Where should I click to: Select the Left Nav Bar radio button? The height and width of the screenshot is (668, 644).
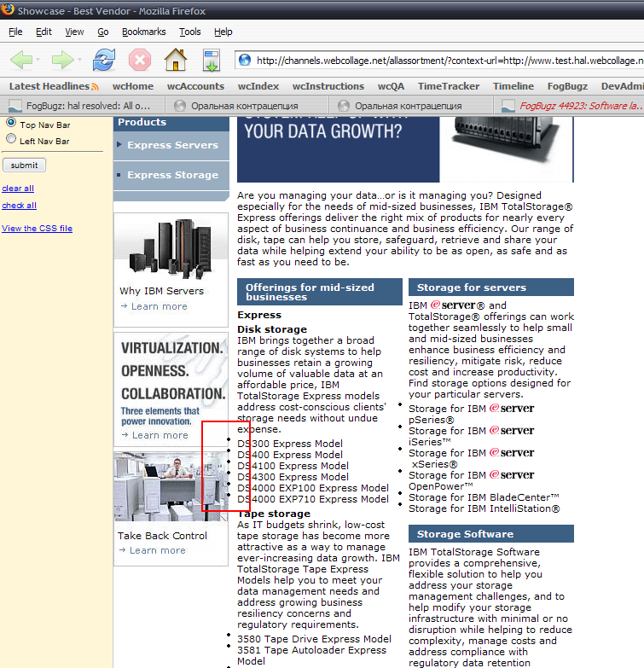pyautogui.click(x=11, y=138)
